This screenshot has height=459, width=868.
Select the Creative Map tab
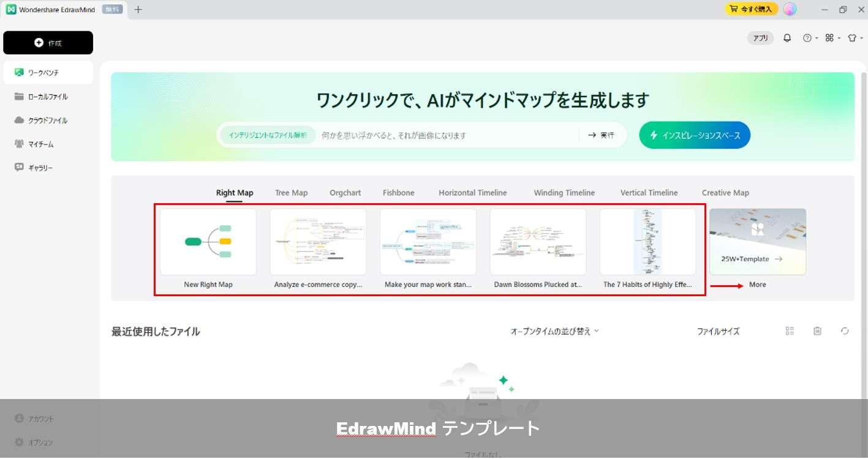725,193
